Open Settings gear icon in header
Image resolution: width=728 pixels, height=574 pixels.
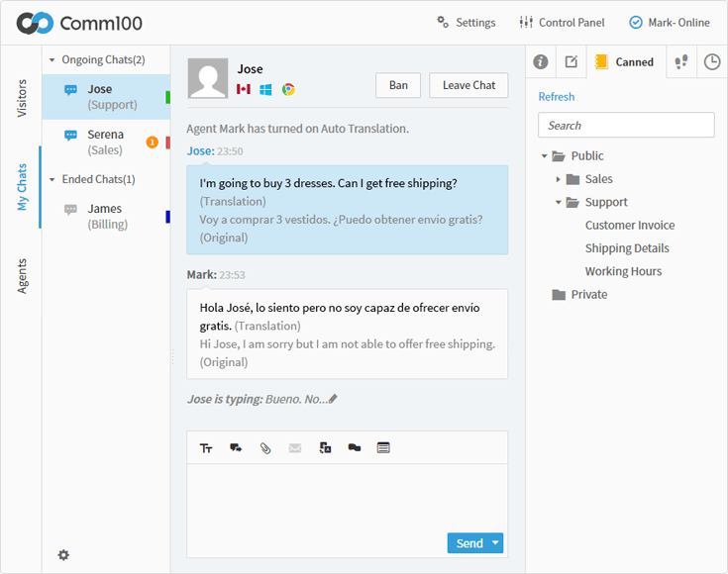[443, 22]
